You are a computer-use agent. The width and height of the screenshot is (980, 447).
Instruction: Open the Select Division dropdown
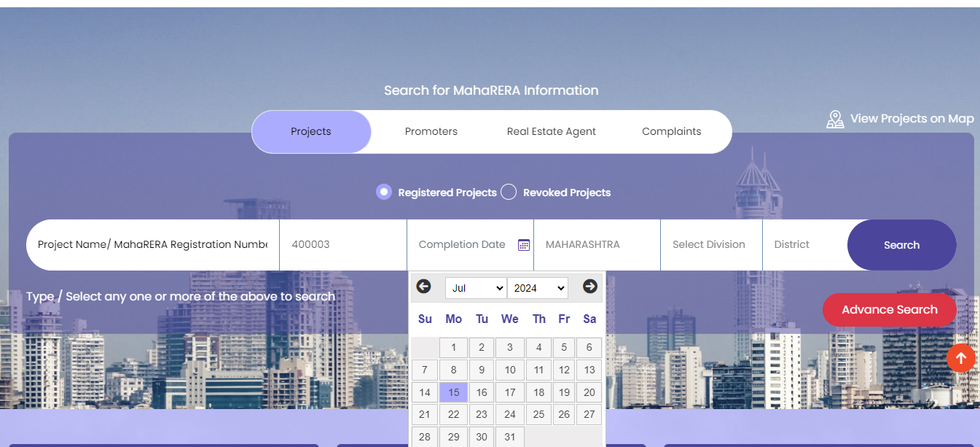pos(712,245)
